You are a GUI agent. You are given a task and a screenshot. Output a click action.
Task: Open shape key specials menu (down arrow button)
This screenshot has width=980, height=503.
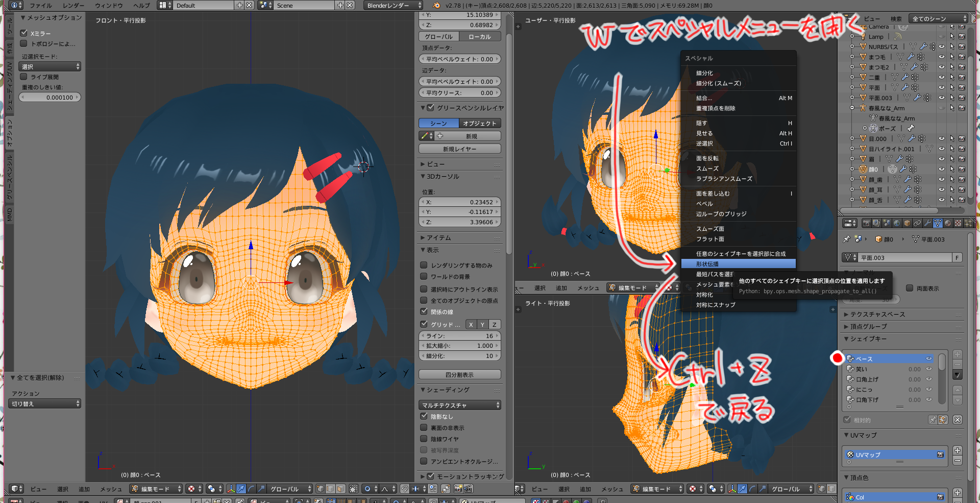click(958, 375)
